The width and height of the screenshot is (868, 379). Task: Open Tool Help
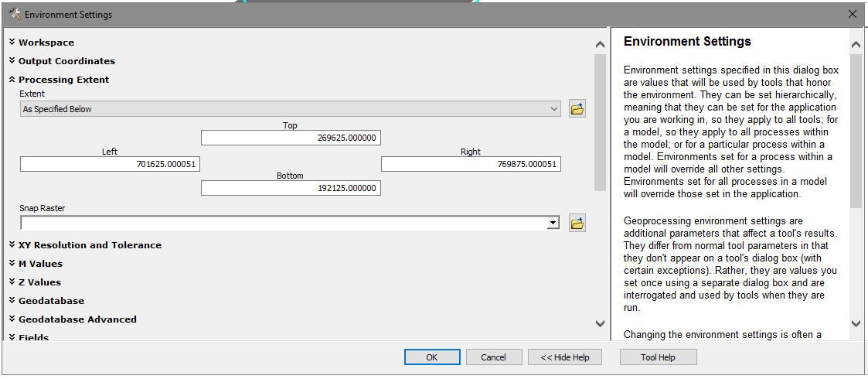(x=658, y=357)
